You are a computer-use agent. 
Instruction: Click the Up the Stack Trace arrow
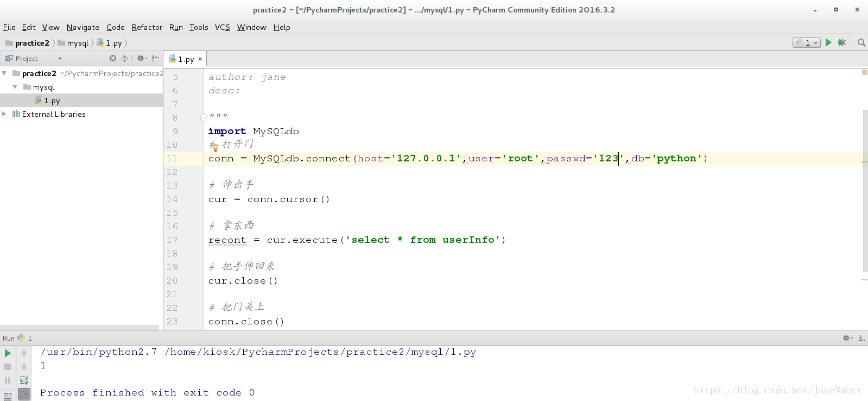(24, 353)
